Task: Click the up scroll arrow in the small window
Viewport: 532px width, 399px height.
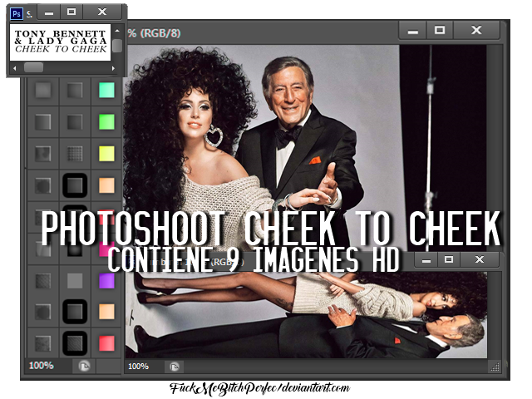Action: click(x=117, y=31)
